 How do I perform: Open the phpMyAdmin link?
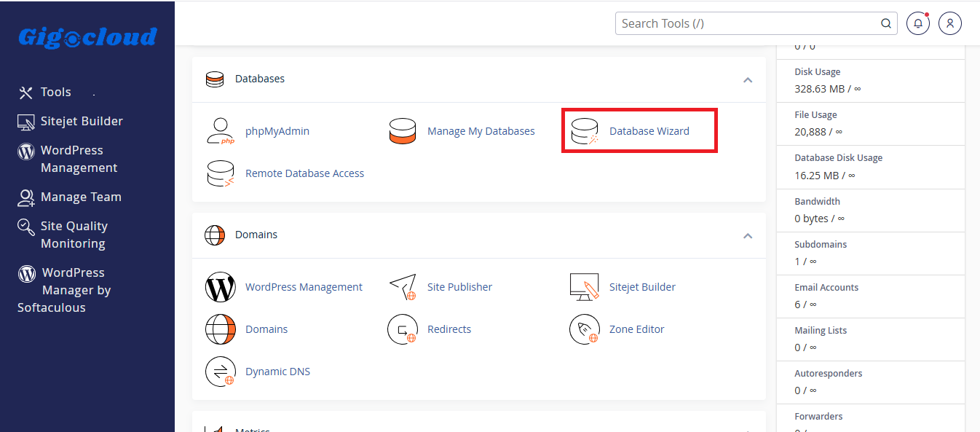point(277,131)
